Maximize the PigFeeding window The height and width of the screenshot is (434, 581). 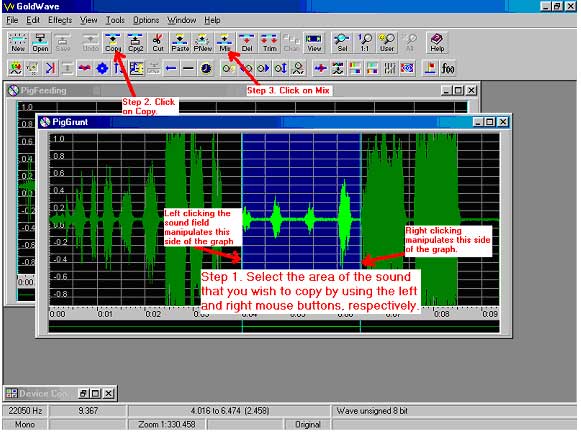click(458, 90)
